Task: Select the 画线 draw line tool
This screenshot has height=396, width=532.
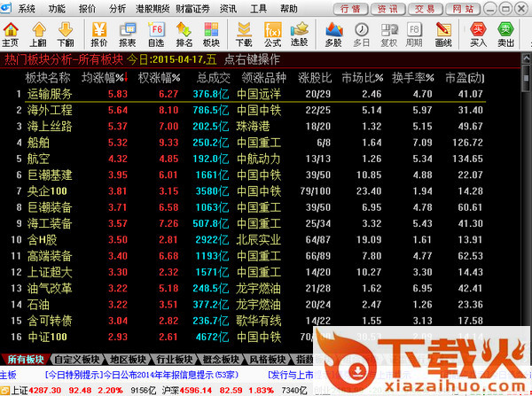Action: click(443, 35)
